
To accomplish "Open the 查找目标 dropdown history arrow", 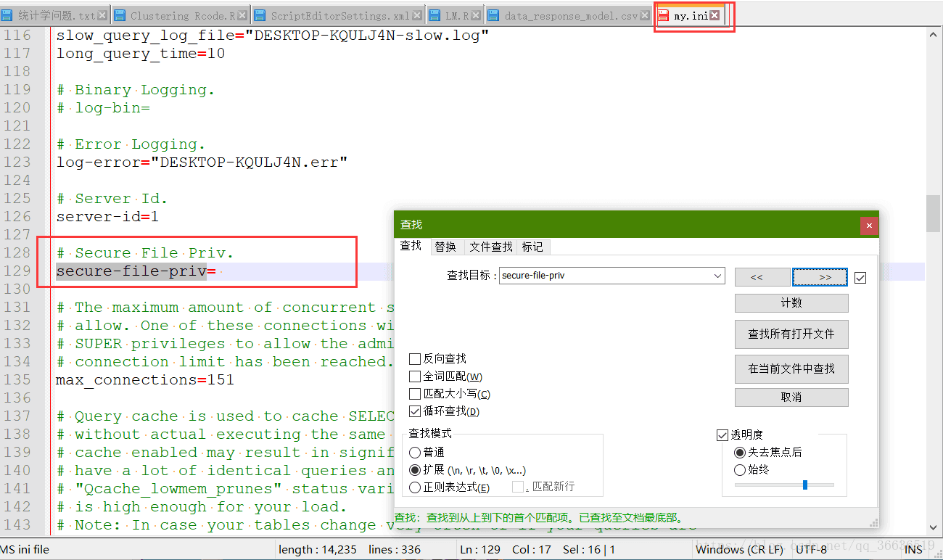I will point(717,276).
